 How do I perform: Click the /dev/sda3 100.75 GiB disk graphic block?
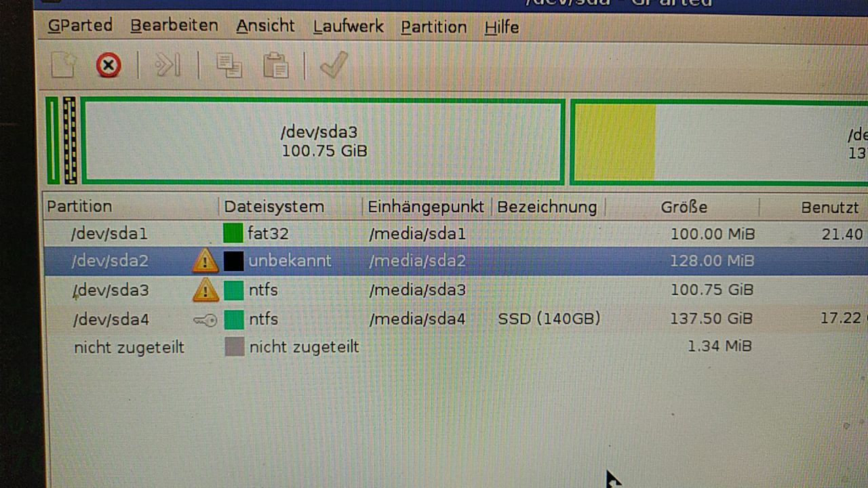tap(323, 141)
